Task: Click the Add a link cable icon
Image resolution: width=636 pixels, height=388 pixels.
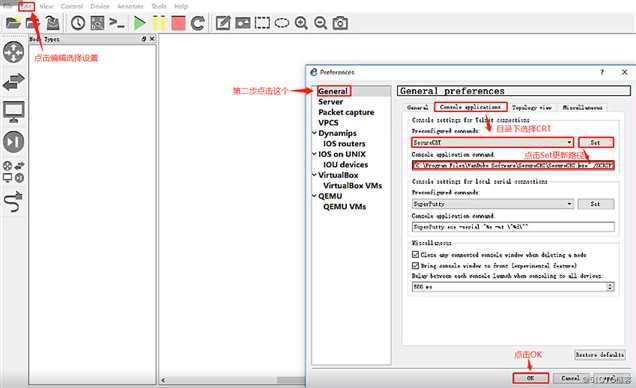Action: (13, 202)
